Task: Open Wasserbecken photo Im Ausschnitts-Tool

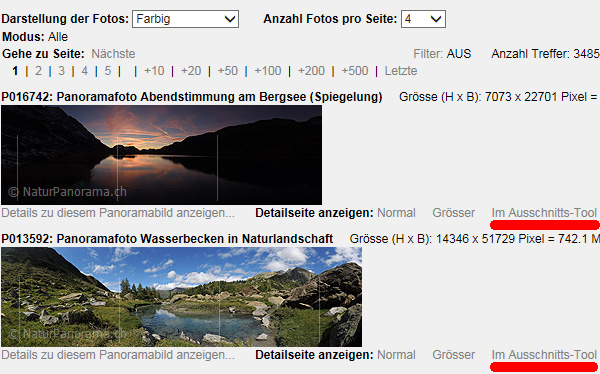Action: (x=544, y=355)
